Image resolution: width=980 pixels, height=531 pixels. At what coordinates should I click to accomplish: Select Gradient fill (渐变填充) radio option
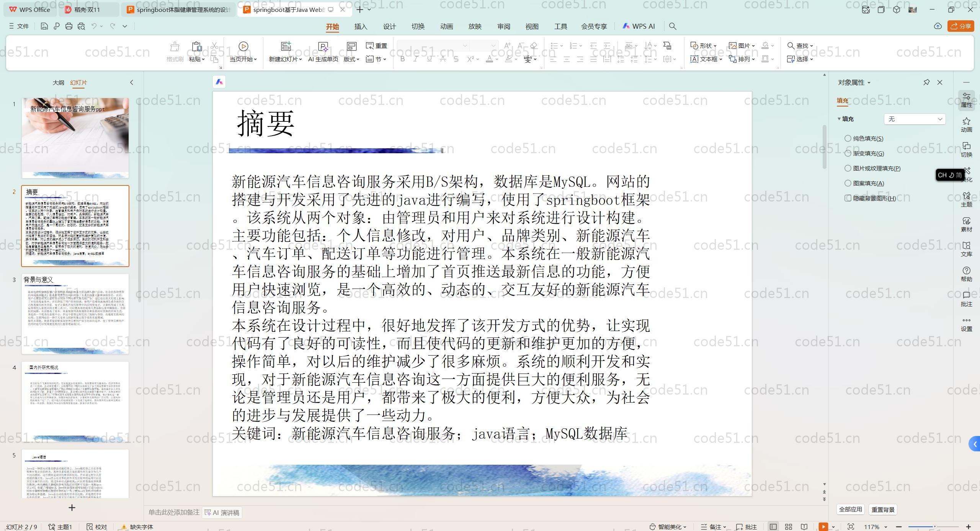848,153
